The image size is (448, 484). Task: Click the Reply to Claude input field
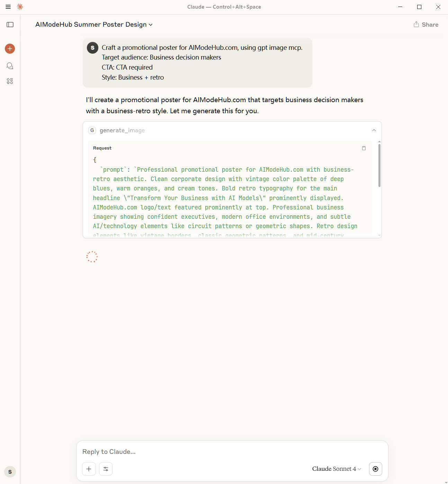pos(173,452)
